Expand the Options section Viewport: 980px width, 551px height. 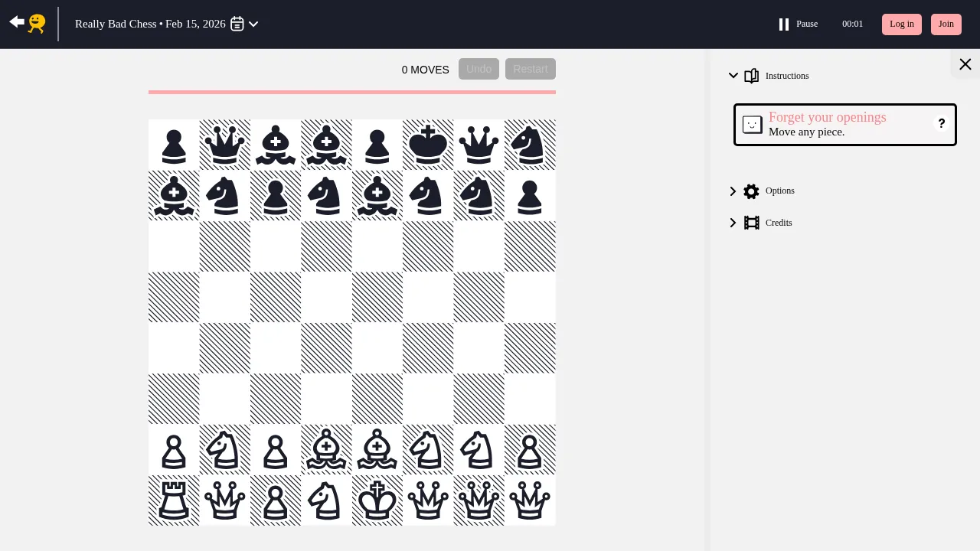pyautogui.click(x=733, y=191)
